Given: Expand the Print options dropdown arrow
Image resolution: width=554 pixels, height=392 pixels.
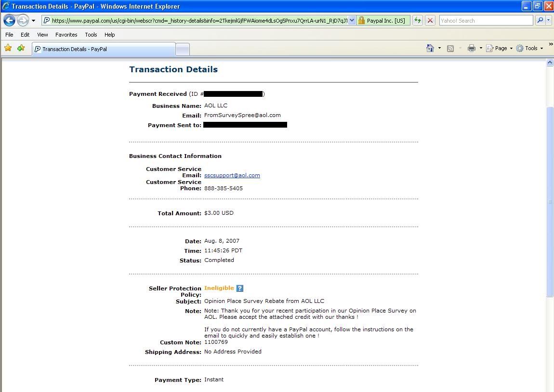Looking at the screenshot, I should pos(481,48).
